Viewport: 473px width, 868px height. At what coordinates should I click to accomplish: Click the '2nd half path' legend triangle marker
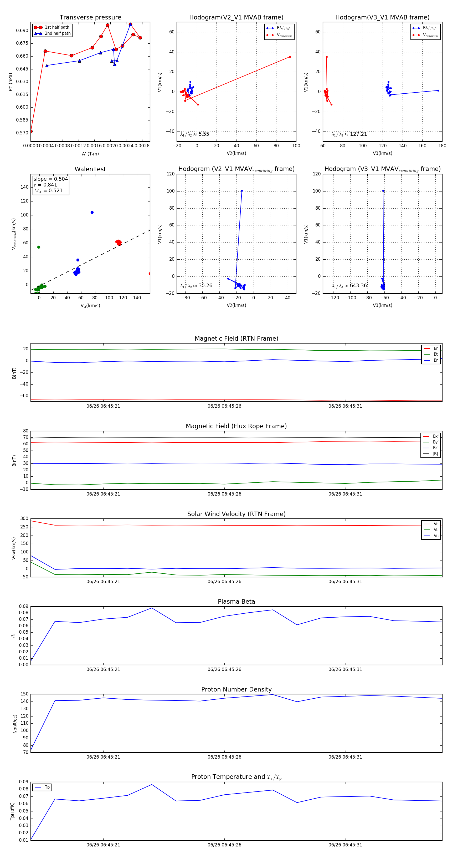click(x=38, y=33)
